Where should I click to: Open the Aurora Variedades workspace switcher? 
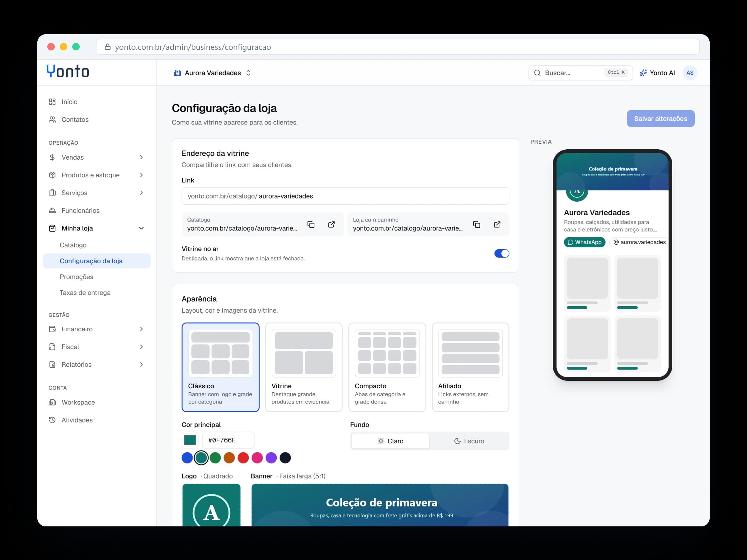click(x=212, y=73)
